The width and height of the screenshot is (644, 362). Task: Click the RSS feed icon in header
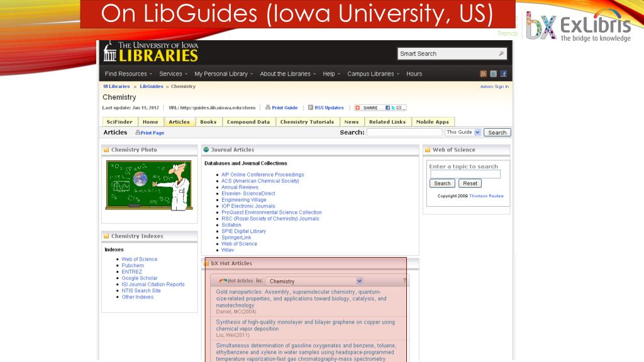(483, 74)
